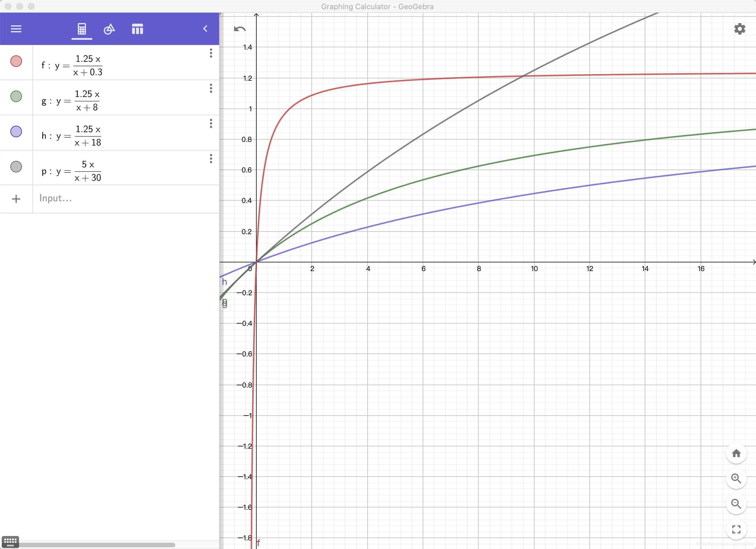This screenshot has width=756, height=549.
Task: Zoom out using magnifier minus icon
Action: point(736,504)
